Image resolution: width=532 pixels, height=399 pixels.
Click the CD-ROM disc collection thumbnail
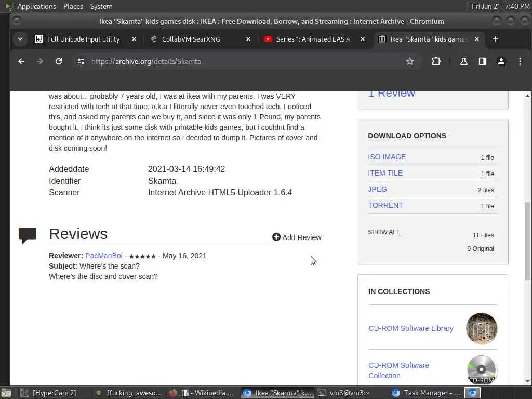point(482,370)
